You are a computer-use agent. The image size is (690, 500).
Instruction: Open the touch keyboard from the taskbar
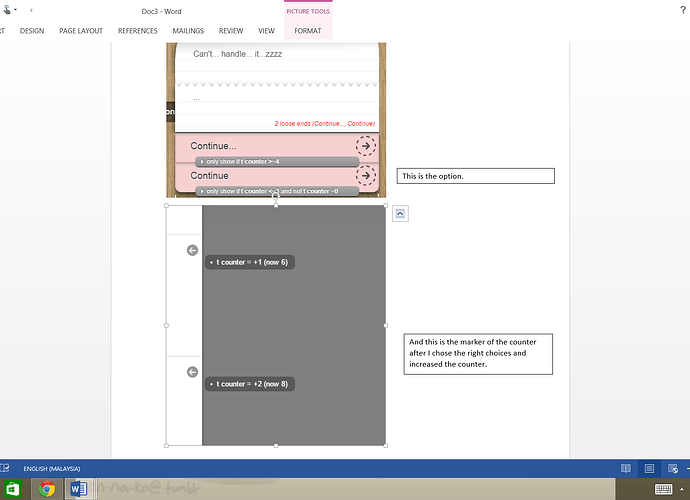coord(663,489)
